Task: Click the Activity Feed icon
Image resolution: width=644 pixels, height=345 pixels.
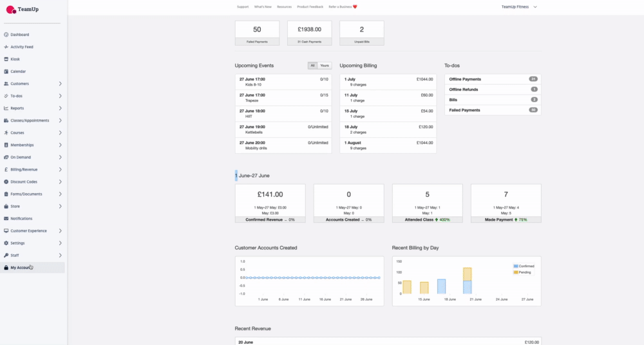Action: tap(6, 47)
